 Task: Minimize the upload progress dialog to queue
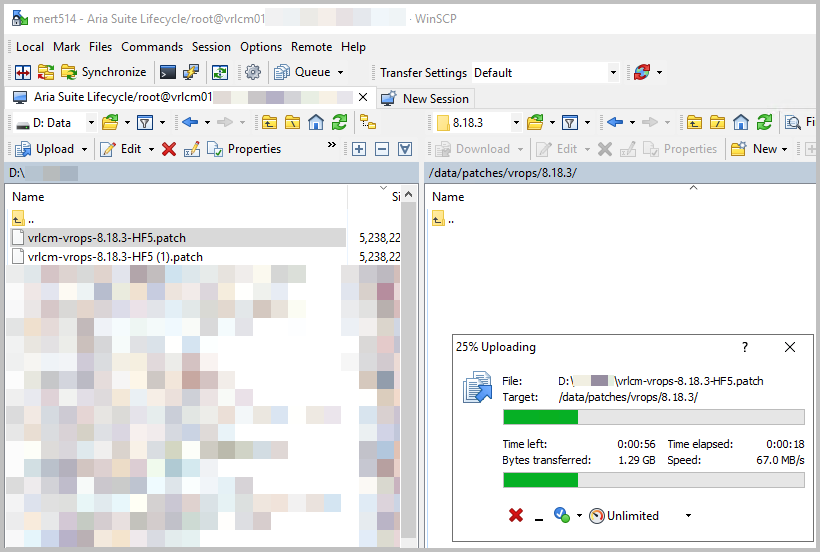pos(539,516)
